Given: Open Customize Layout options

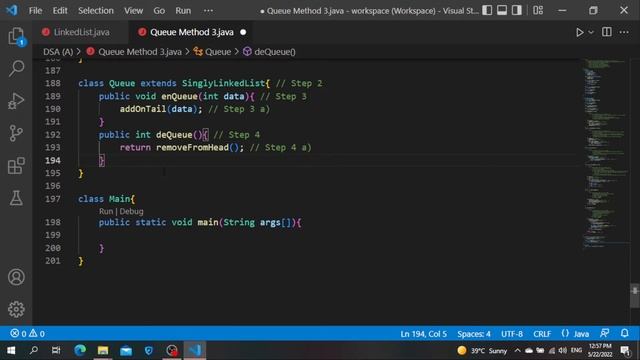Looking at the screenshot, I should pos(538,10).
